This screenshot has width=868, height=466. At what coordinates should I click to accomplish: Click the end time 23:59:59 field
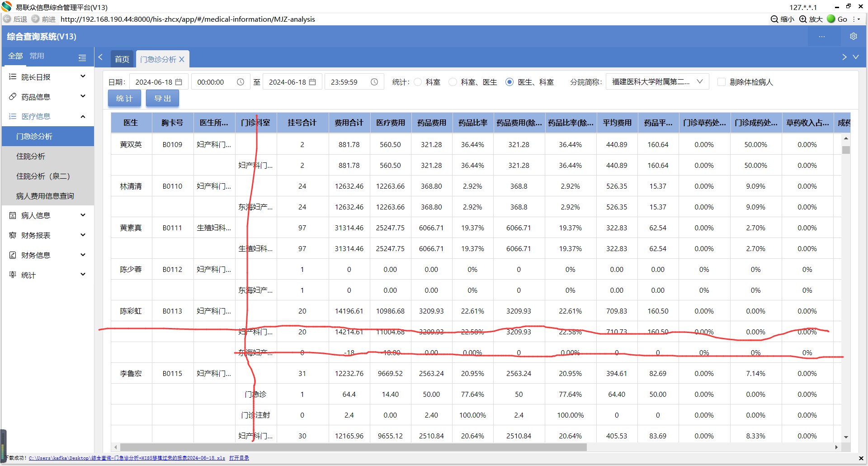pos(354,82)
